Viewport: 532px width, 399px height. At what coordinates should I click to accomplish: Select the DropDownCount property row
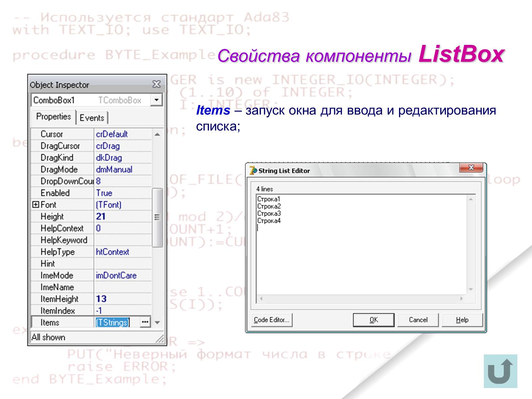(x=91, y=181)
